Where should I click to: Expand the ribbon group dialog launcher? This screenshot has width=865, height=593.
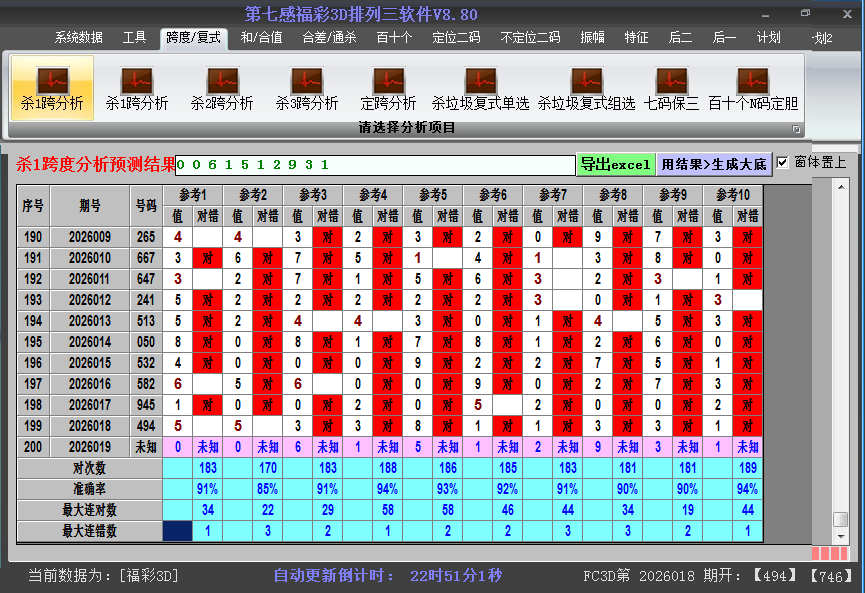tap(797, 129)
